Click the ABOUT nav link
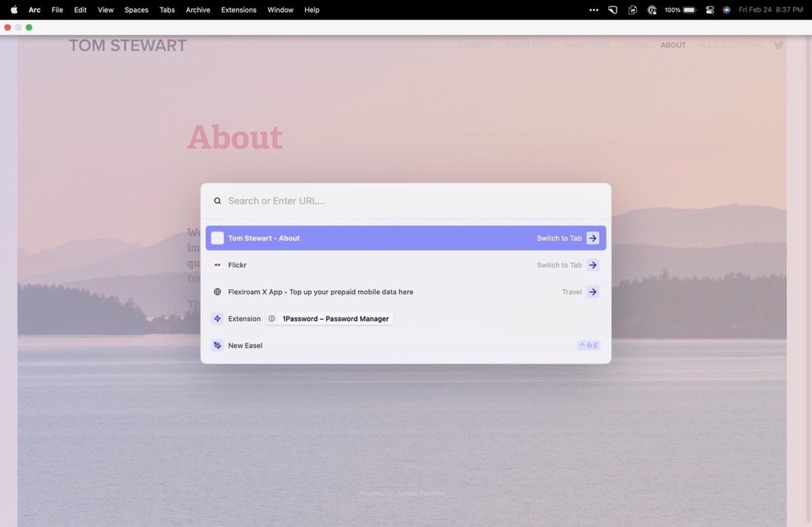 pyautogui.click(x=673, y=45)
